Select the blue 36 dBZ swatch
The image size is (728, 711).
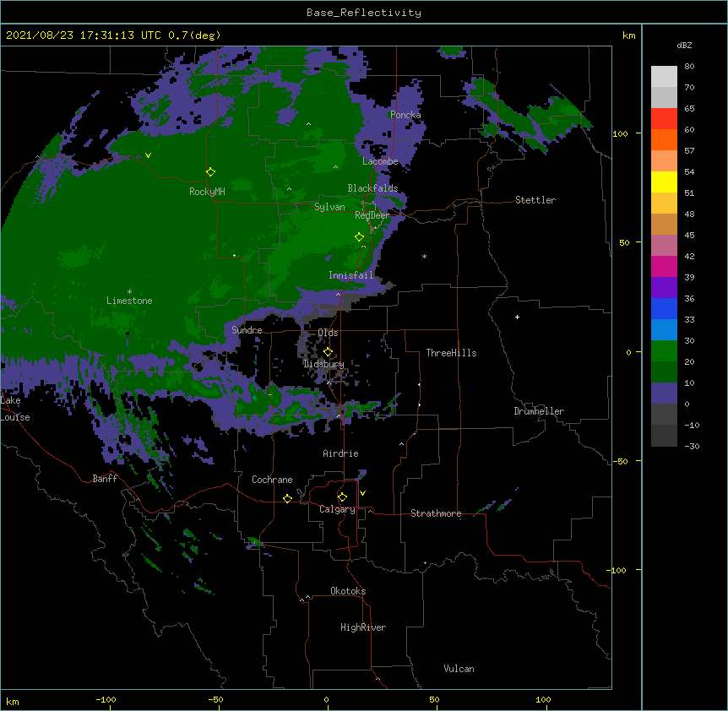pyautogui.click(x=664, y=308)
